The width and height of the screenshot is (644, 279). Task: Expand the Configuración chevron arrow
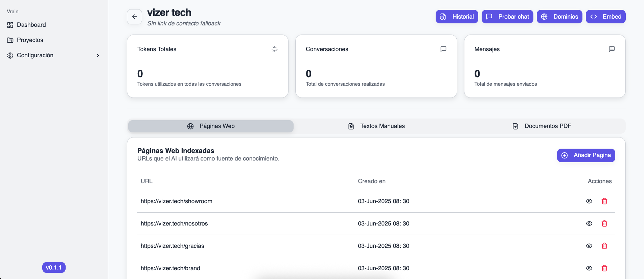[98, 56]
